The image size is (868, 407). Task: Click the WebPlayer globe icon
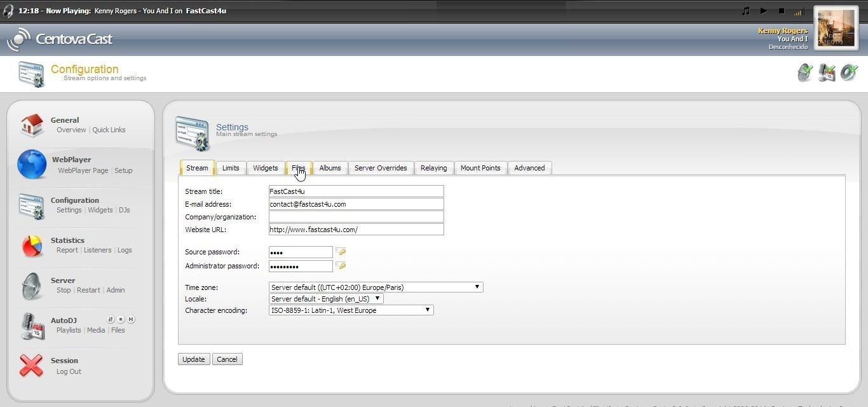tap(32, 164)
